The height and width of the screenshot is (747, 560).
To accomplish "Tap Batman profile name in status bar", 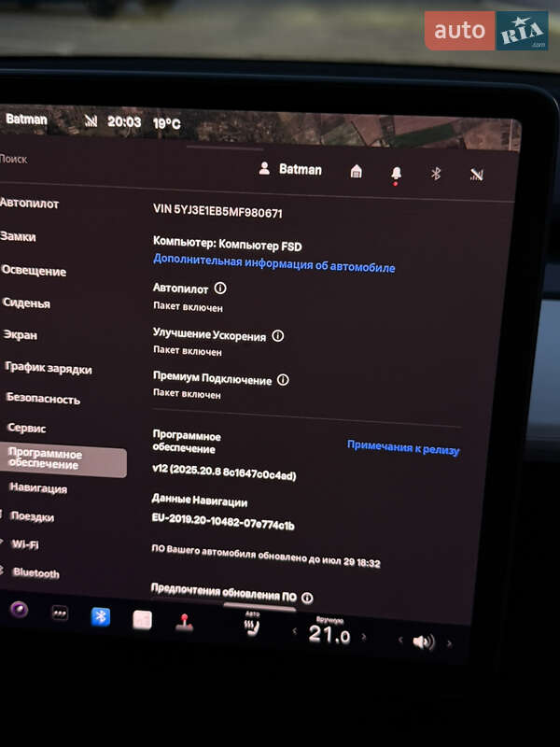I will (x=26, y=120).
